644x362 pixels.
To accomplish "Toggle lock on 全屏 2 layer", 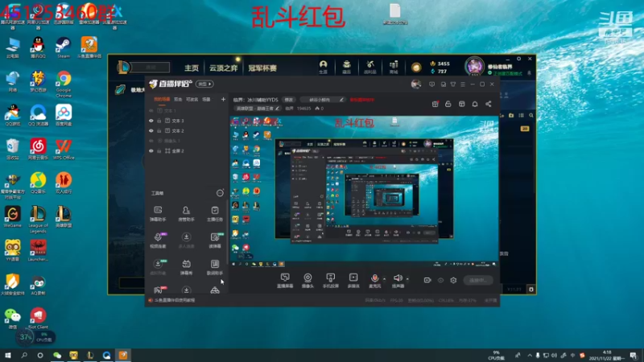I will (159, 151).
